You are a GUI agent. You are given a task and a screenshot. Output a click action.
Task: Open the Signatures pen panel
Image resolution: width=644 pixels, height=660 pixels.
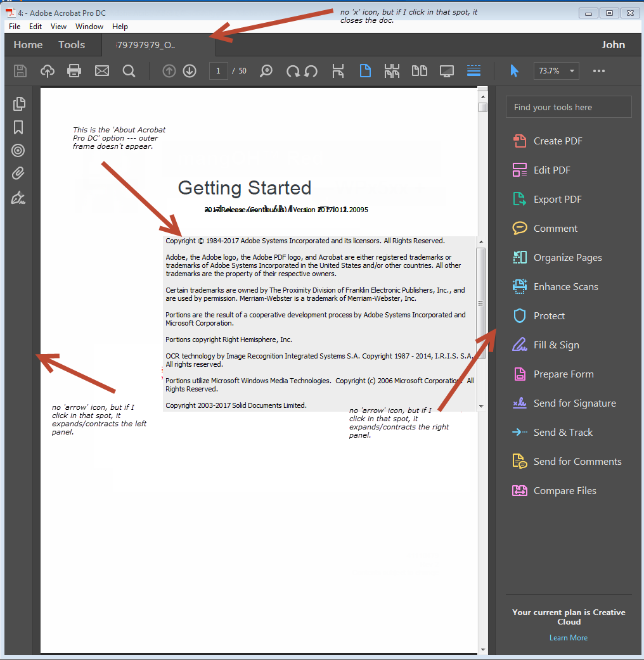pos(18,198)
